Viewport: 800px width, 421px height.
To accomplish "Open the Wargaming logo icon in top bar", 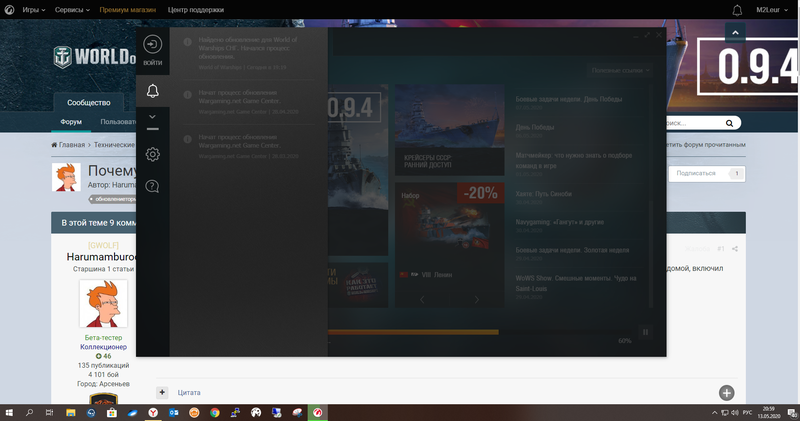I will click(x=9, y=10).
